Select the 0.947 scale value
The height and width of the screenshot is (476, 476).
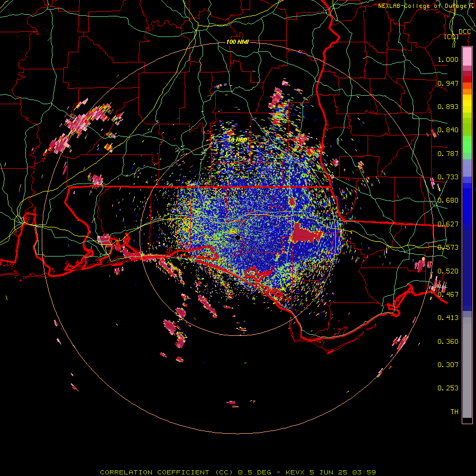tap(448, 83)
